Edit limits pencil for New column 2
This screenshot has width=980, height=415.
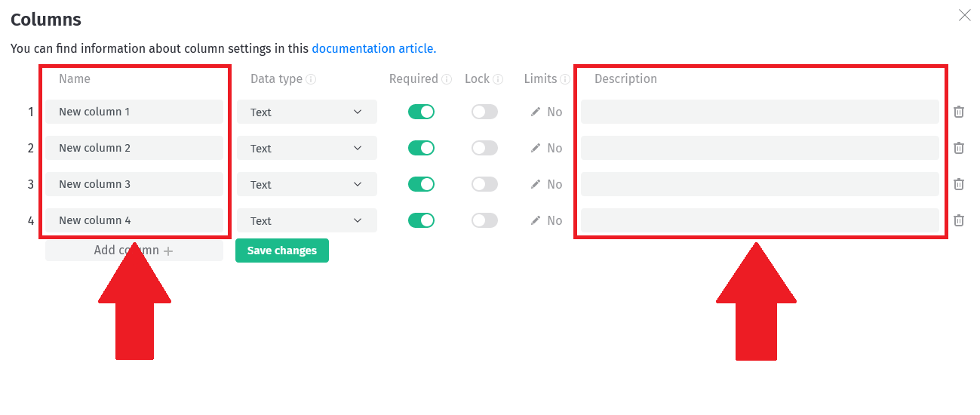point(536,148)
